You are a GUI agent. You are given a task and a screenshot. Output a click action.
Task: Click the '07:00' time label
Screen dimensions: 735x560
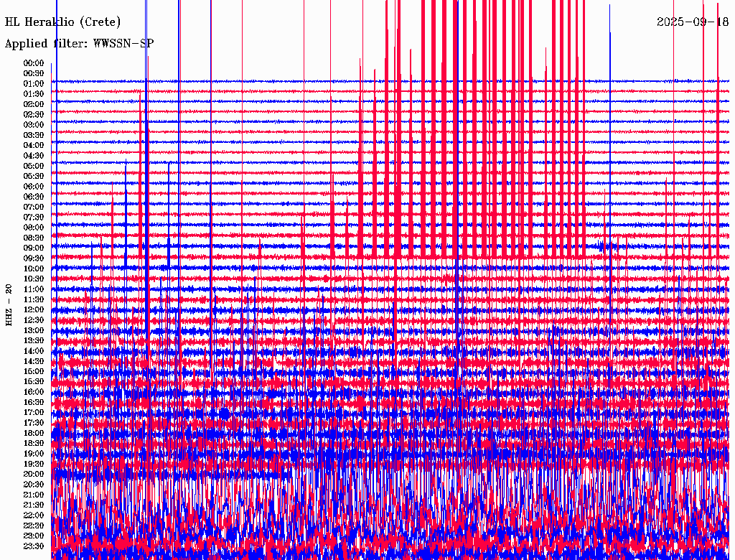(34, 207)
